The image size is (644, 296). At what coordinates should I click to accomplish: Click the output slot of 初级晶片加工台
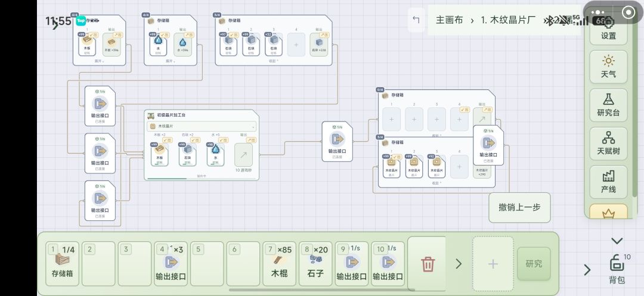coord(243,155)
